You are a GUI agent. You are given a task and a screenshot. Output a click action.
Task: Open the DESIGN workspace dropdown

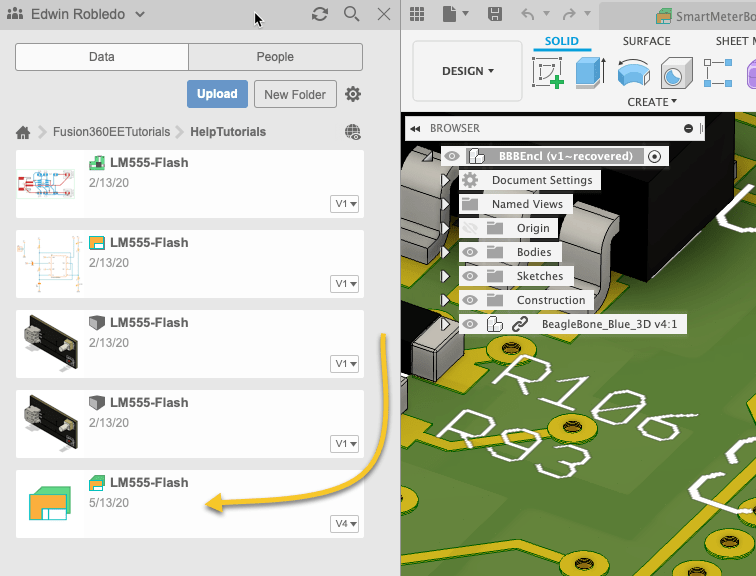click(467, 71)
